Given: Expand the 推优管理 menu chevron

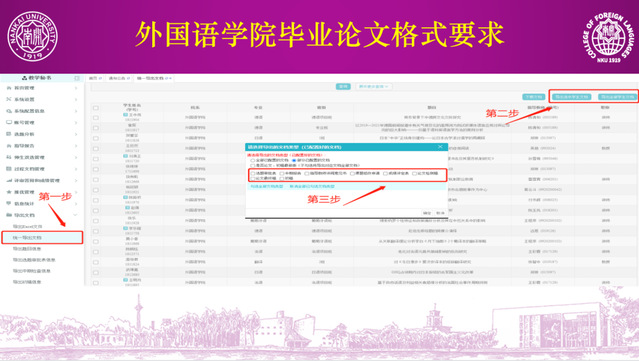Looking at the screenshot, I should point(76,192).
